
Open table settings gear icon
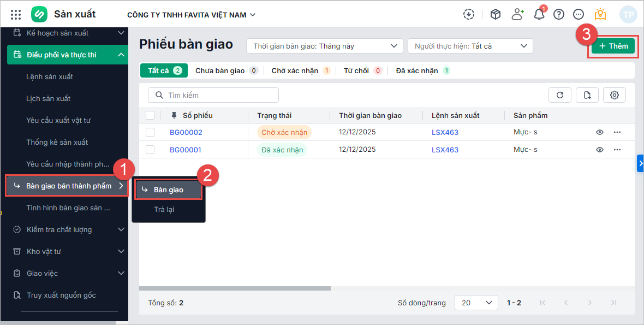click(615, 95)
